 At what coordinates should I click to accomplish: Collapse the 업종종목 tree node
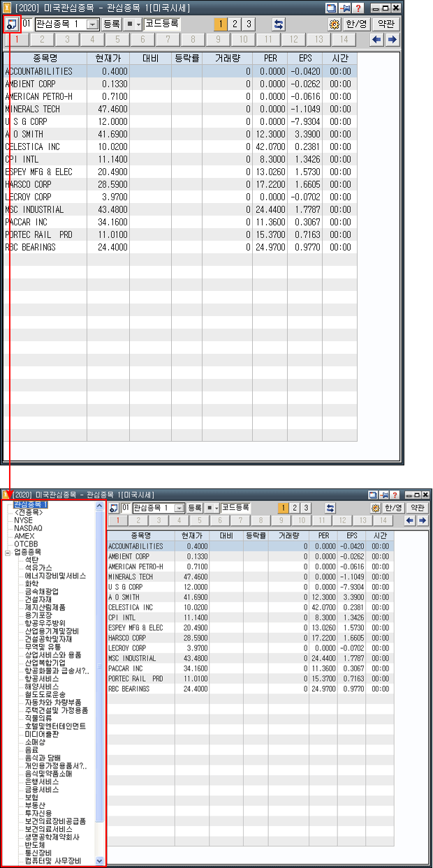click(7, 552)
